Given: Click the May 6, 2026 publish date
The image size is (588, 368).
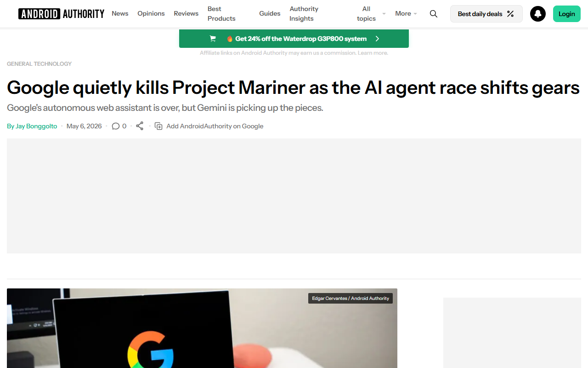Looking at the screenshot, I should 84,126.
